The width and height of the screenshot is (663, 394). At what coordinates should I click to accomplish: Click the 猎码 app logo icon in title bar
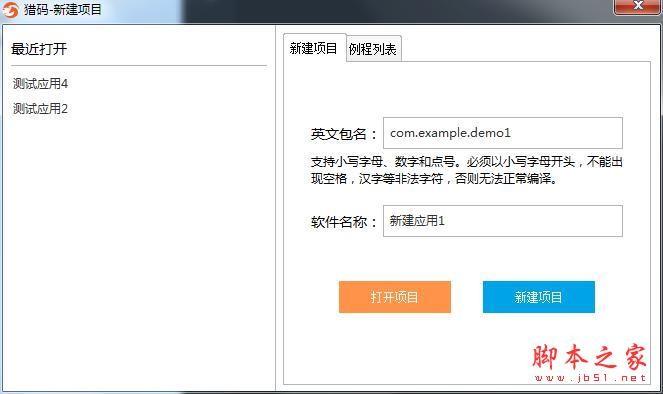click(10, 9)
